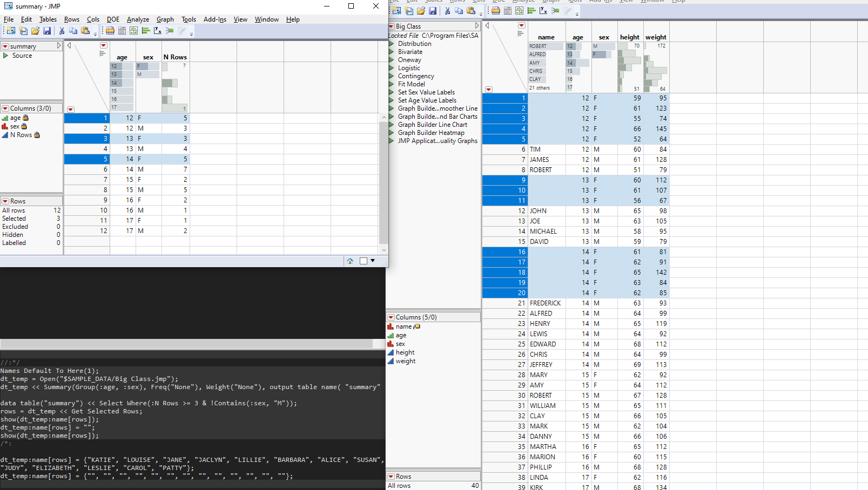868x490 pixels.
Task: Click Open folder icon in Big Class toolbar
Action: 421,11
